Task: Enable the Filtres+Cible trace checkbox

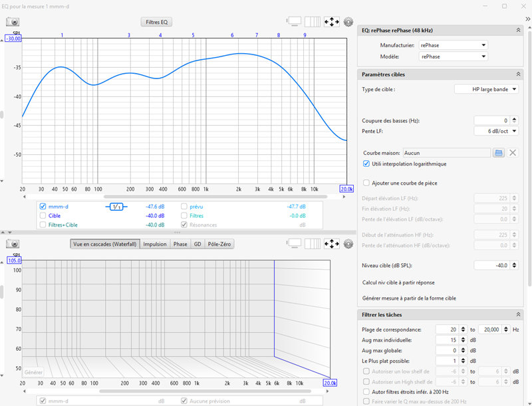Action: point(43,225)
